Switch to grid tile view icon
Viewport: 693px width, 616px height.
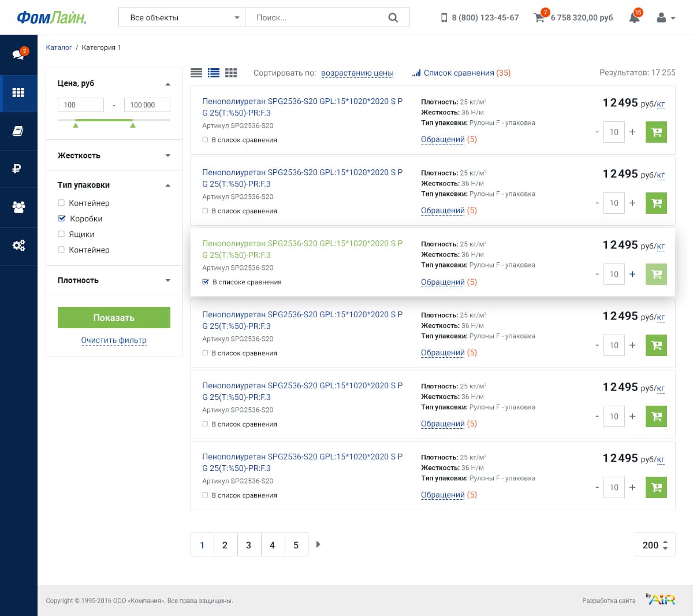pos(231,73)
